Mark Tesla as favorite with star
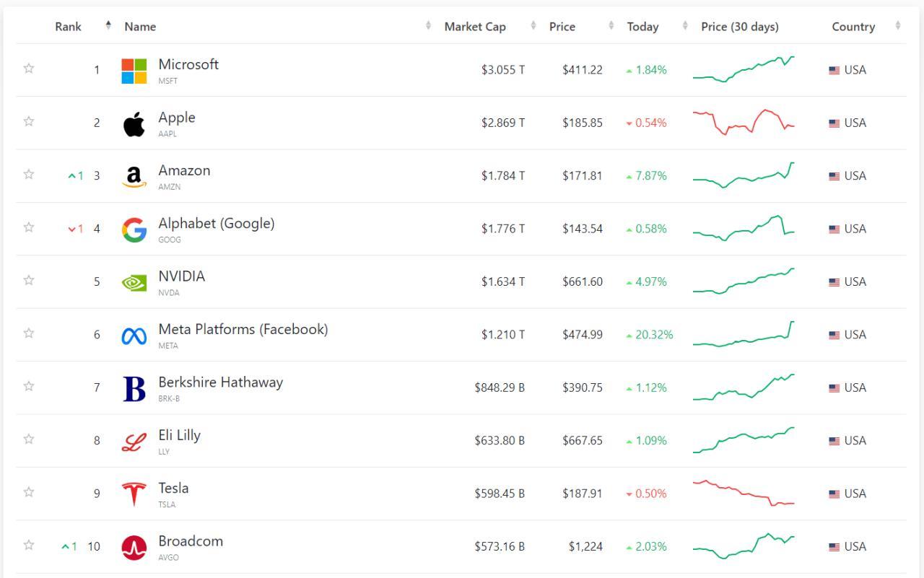Screen dimensions: 924x578 29,491
